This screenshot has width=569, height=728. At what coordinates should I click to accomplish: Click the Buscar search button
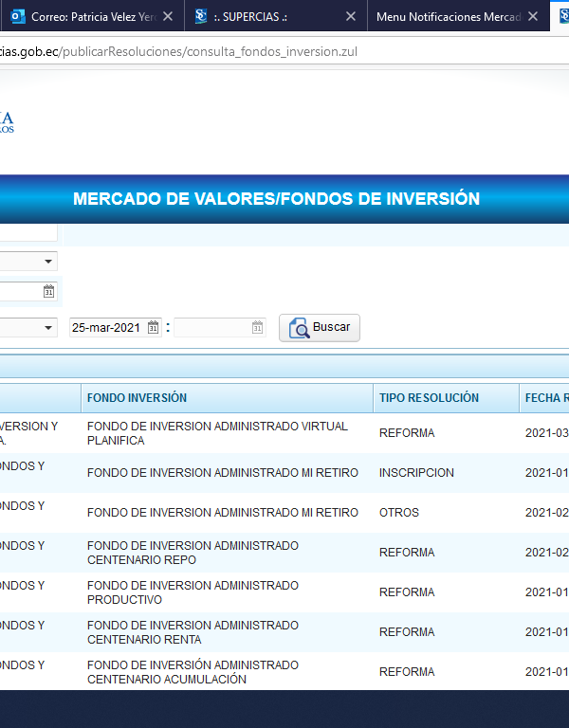[320, 328]
